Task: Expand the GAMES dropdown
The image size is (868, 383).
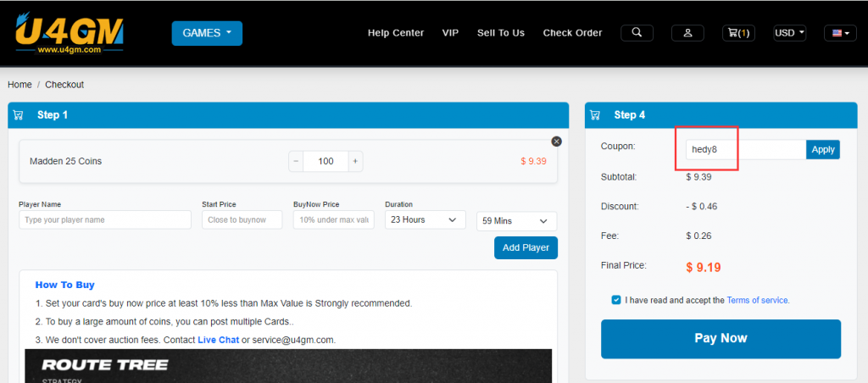Action: point(207,33)
